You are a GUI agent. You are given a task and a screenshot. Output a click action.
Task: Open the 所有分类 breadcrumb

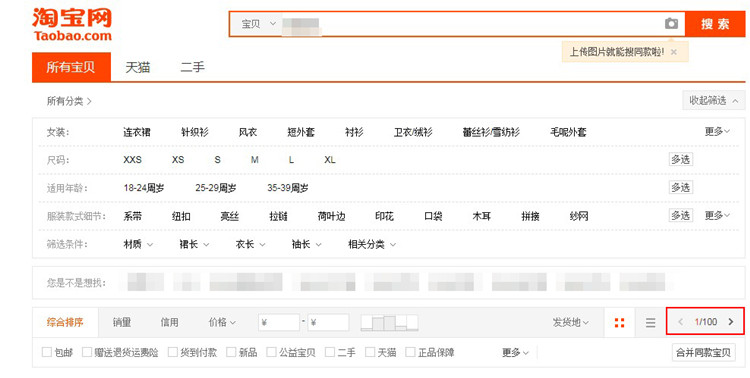[x=69, y=101]
